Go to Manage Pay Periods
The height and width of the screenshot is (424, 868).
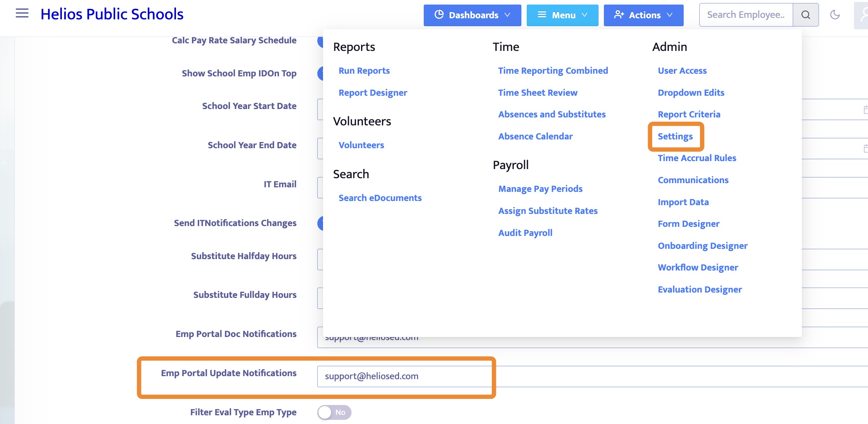pos(540,189)
